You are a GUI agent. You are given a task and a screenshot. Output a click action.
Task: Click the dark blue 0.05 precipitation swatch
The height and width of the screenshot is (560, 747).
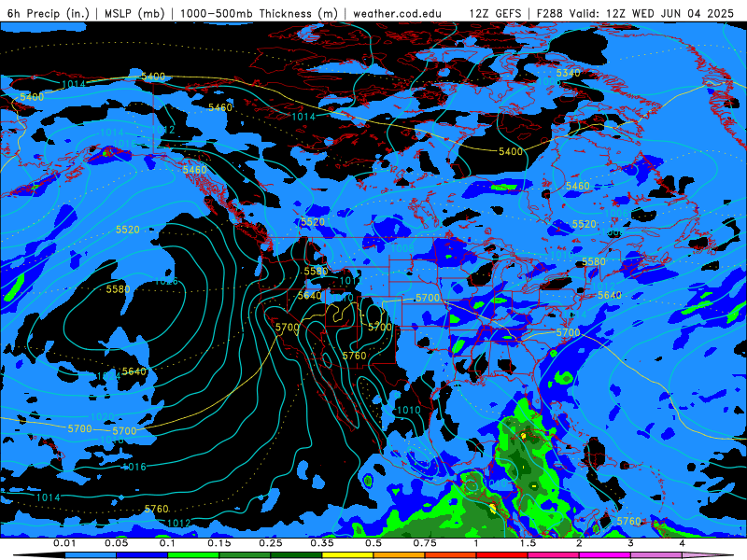pyautogui.click(x=142, y=555)
